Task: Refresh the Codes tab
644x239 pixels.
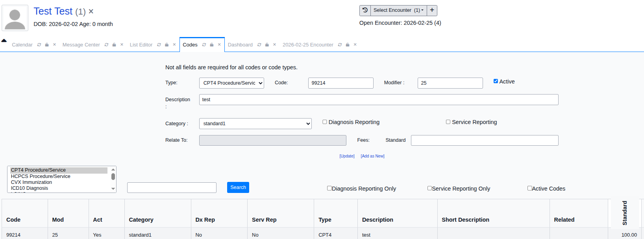Action: click(204, 45)
